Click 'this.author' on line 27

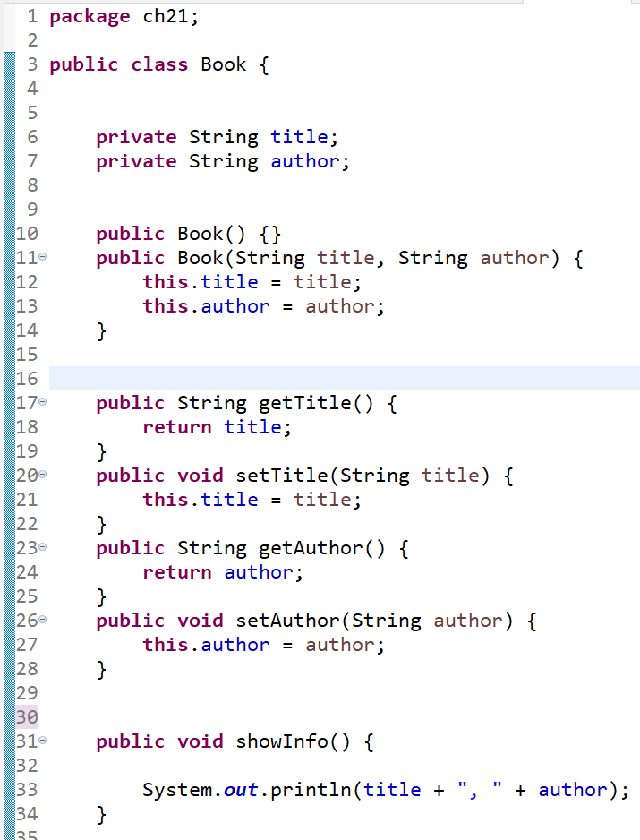[206, 645]
